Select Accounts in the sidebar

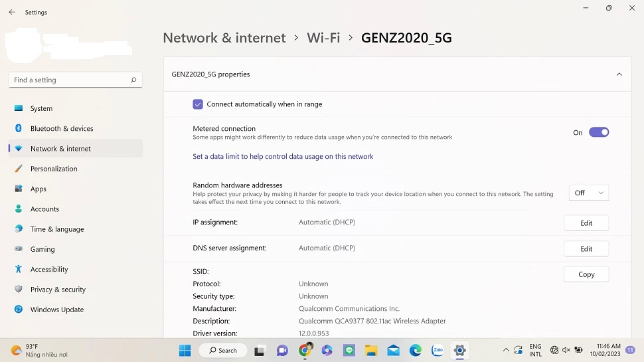44,209
